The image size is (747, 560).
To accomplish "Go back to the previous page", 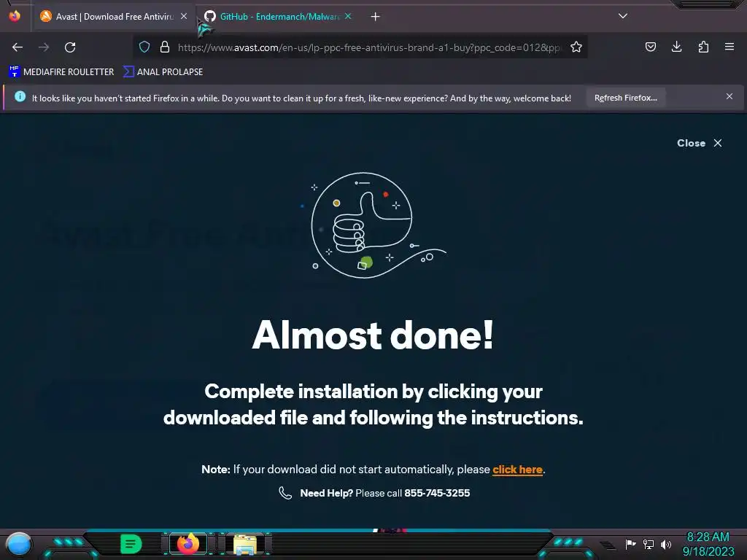I will (18, 47).
